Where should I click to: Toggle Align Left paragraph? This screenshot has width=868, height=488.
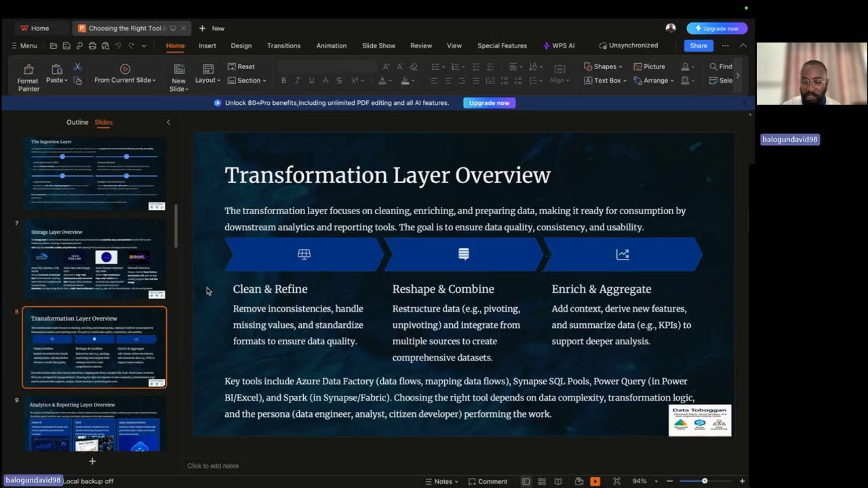[434, 81]
